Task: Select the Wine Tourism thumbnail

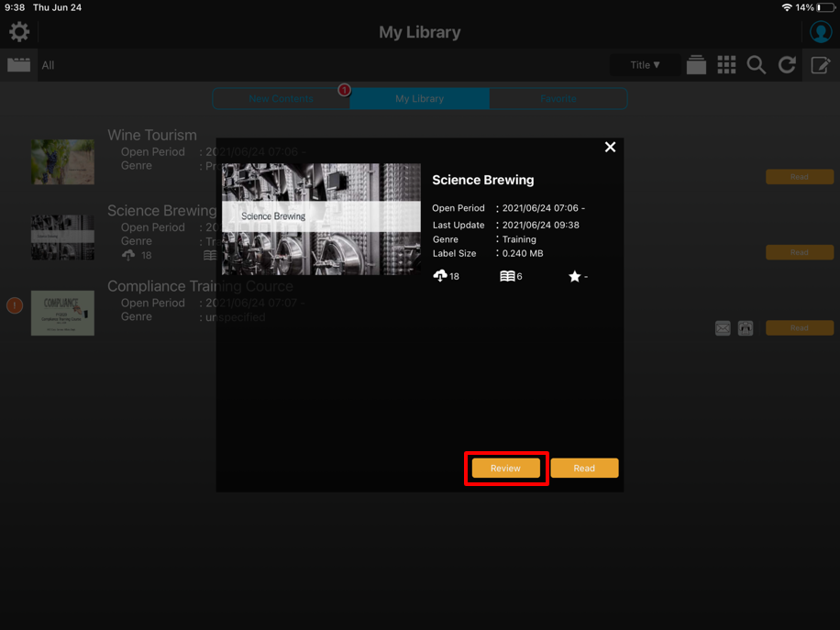Action: [62, 161]
